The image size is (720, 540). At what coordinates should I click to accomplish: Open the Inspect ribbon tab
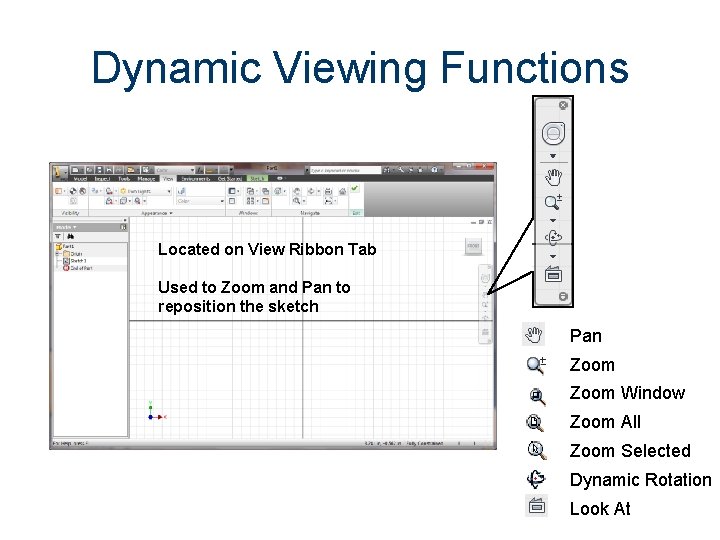102,179
